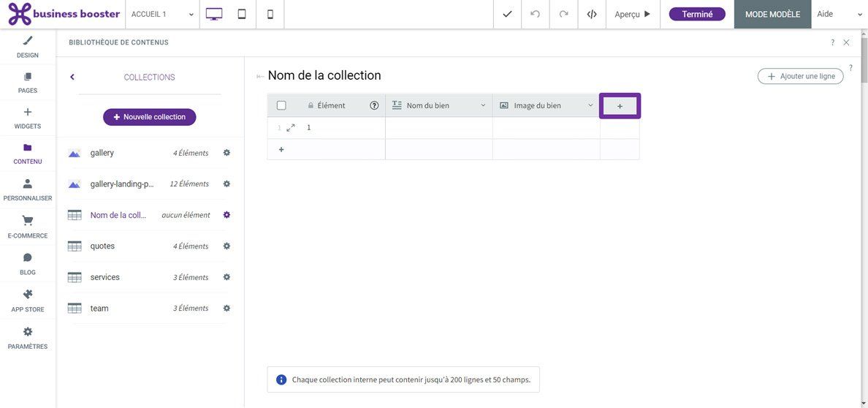Open settings gear for gallery-landing-p collection
The image size is (868, 408).
point(226,184)
